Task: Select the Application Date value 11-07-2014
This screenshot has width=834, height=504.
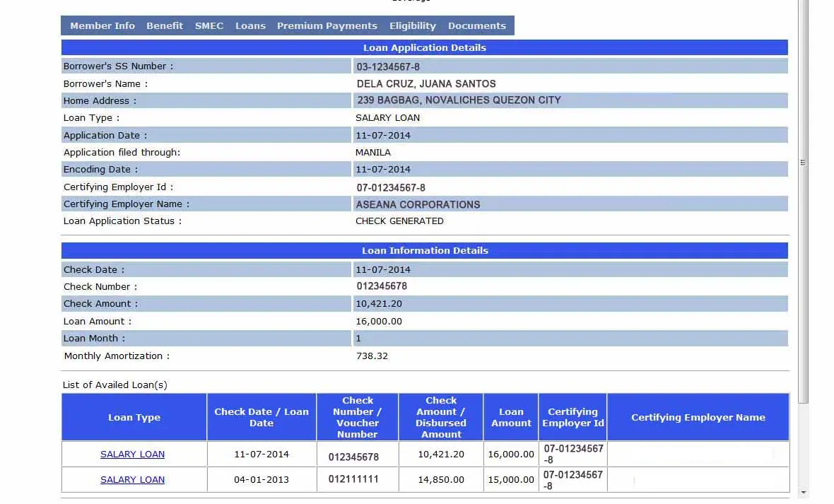Action: pos(383,135)
